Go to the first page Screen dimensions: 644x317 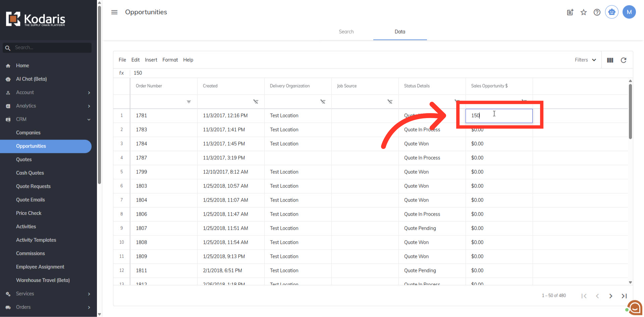[584, 296]
